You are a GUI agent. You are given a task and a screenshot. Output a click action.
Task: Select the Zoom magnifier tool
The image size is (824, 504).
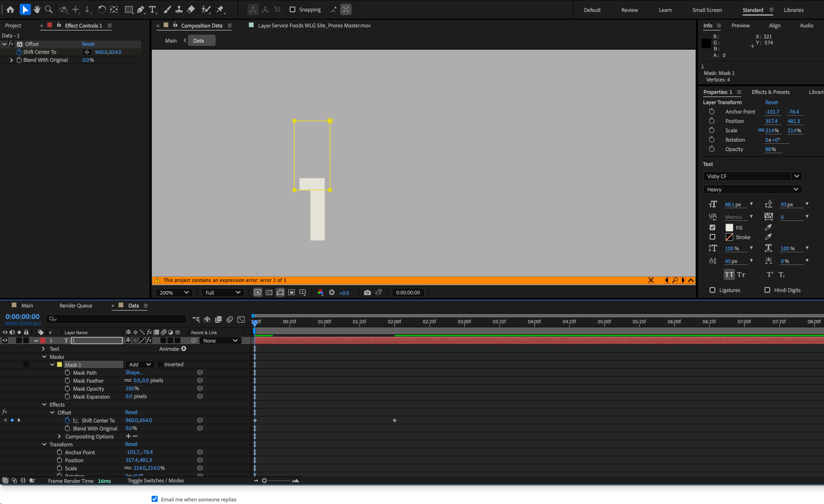[49, 10]
